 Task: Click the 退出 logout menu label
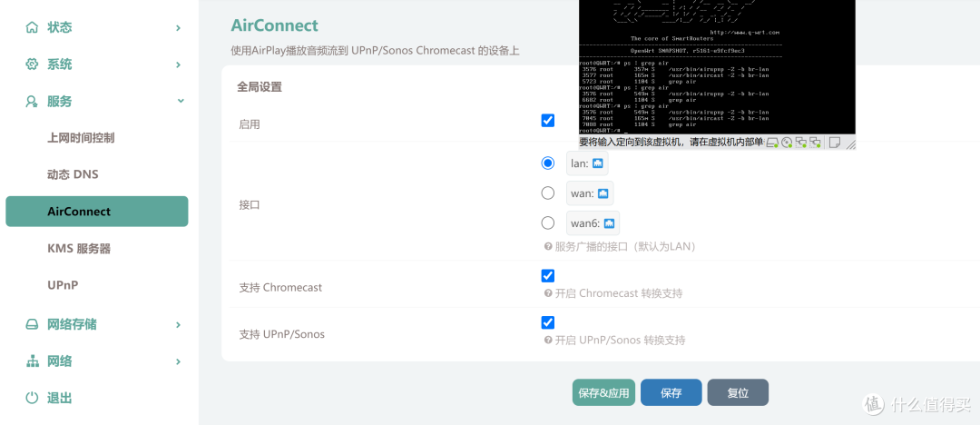pos(59,398)
